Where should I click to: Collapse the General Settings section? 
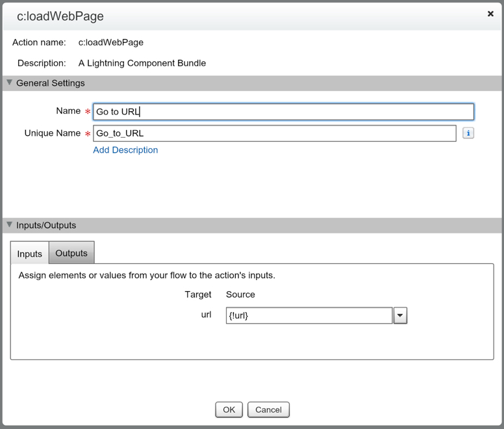(x=9, y=83)
